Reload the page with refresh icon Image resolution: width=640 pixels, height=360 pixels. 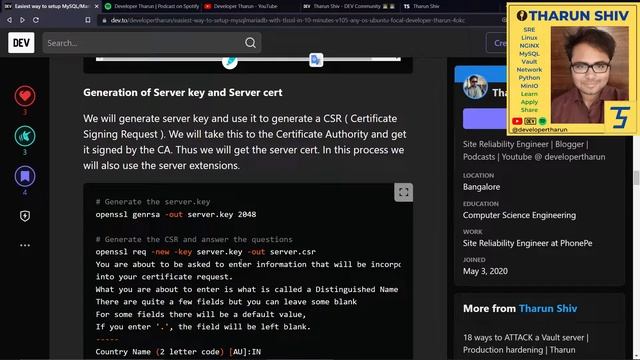(36, 20)
